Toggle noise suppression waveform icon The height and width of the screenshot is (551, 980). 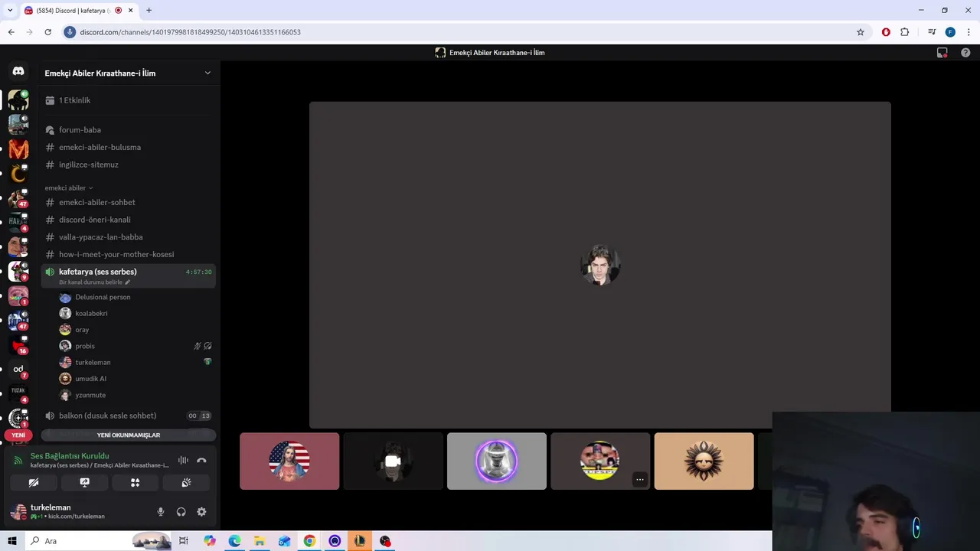point(183,461)
